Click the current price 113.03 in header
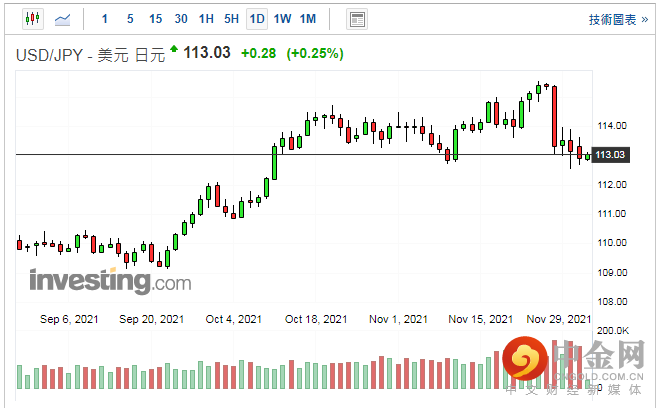Image resolution: width=659 pixels, height=408 pixels. [x=207, y=53]
